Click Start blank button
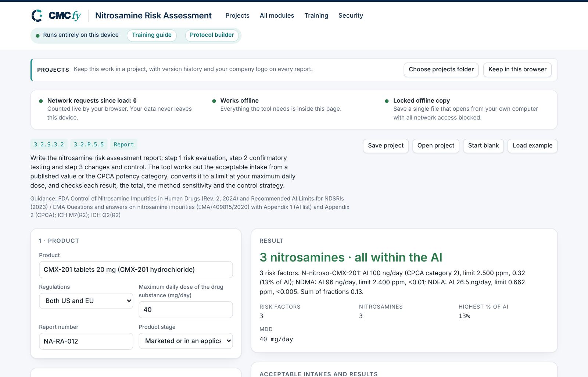This screenshot has height=377, width=588. 483,146
